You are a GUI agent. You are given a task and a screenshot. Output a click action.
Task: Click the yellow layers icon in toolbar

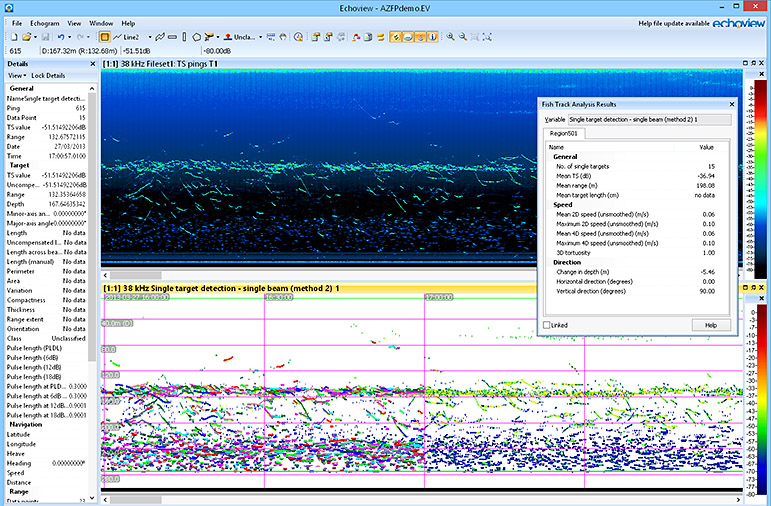381,37
